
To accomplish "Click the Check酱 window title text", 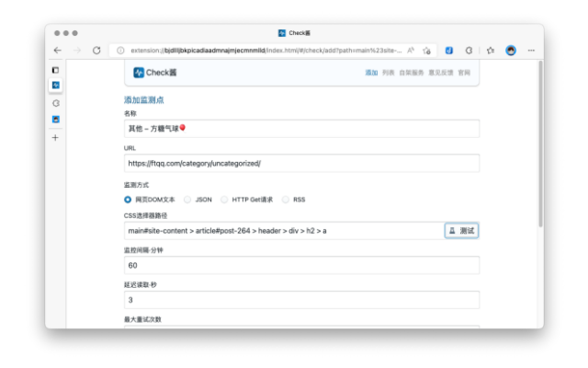I will click(x=300, y=33).
